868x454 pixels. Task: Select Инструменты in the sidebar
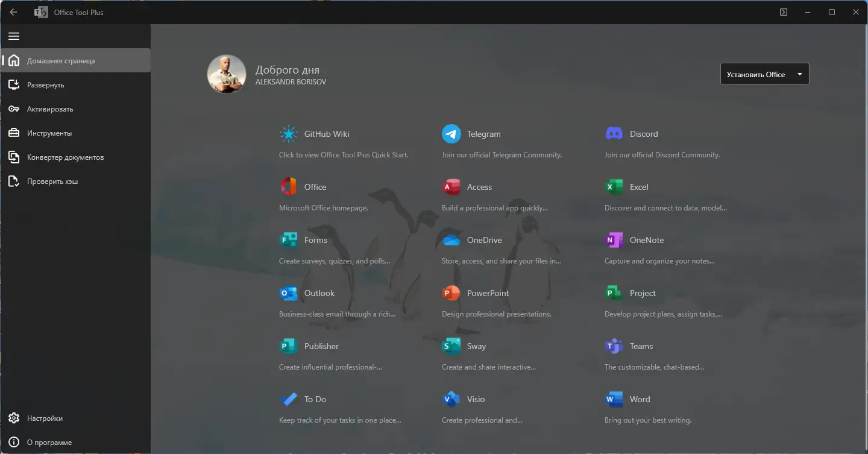(x=75, y=133)
